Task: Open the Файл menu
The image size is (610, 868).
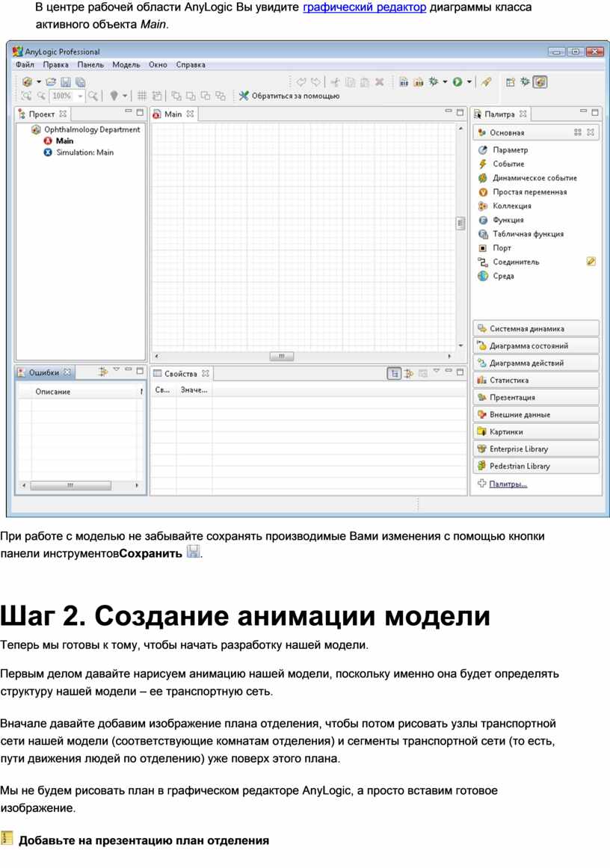Action: 25,64
